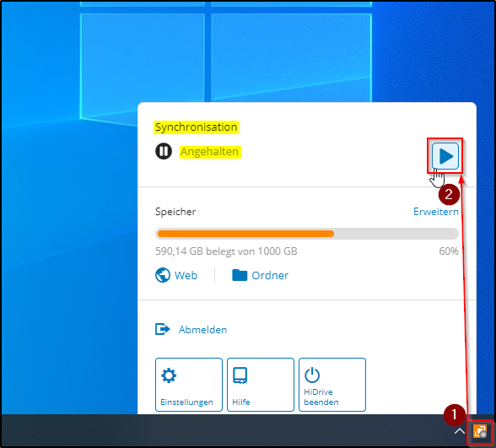
Task: Click the HiDrive tray icon in taskbar
Action: (479, 431)
